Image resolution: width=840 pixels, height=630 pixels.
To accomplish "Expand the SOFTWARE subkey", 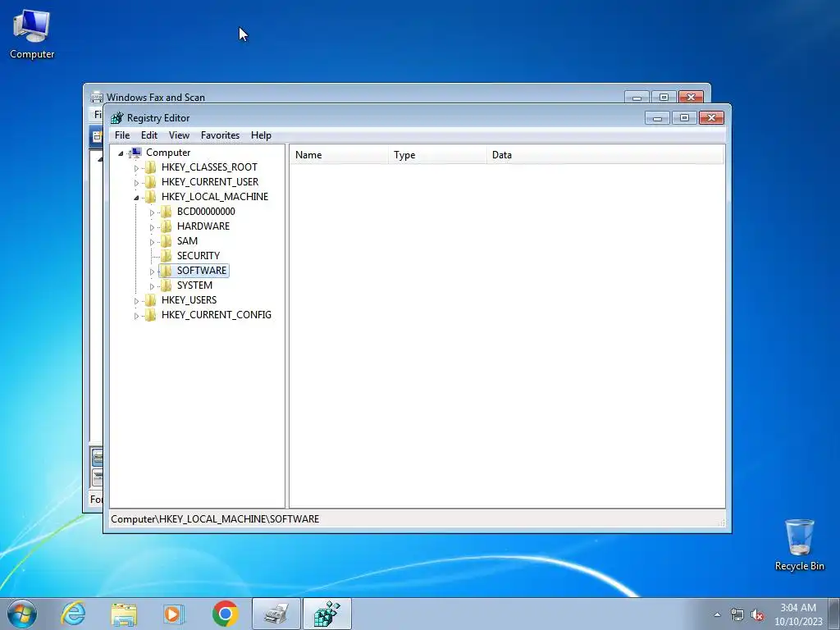I will pos(152,272).
